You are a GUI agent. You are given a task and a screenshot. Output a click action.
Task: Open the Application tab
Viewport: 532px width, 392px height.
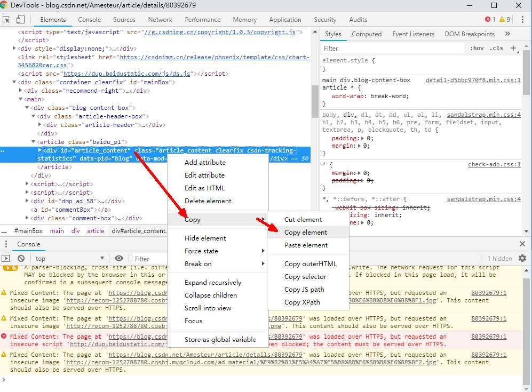[285, 20]
